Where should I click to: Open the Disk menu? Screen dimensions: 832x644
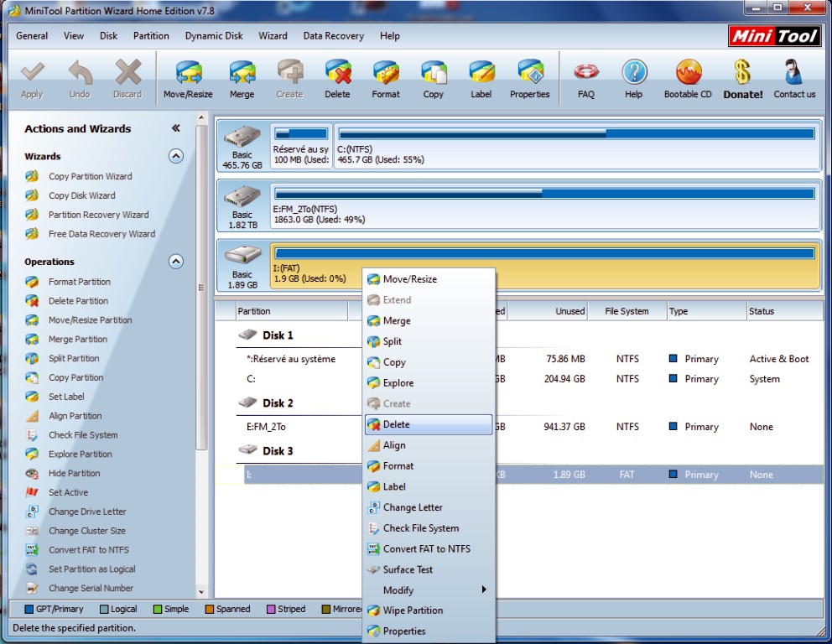point(108,35)
